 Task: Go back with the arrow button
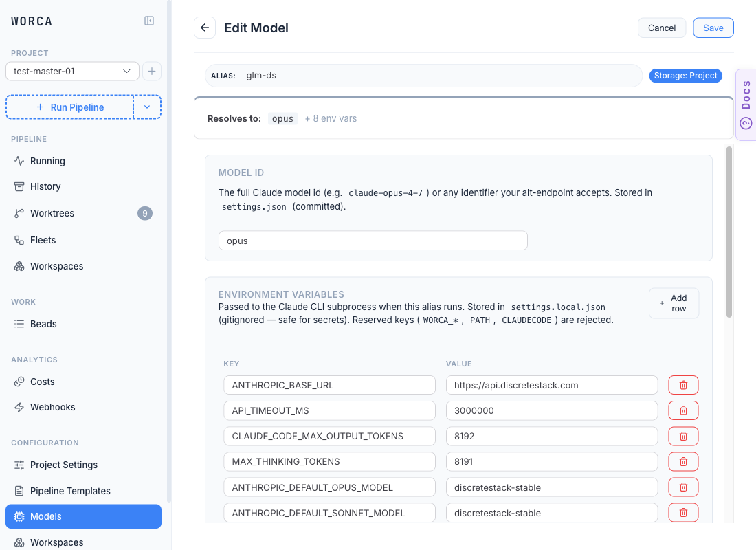click(205, 28)
